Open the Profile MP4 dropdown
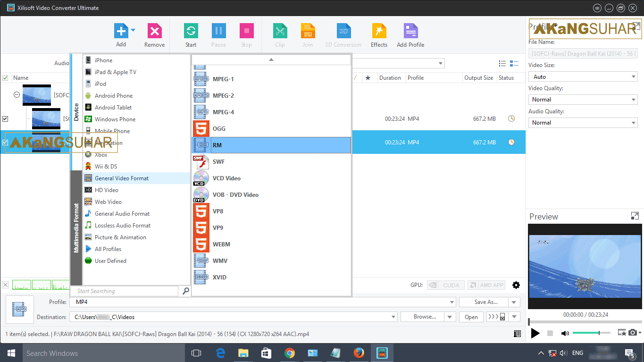Screen dimensions: 644x362 coord(452,302)
